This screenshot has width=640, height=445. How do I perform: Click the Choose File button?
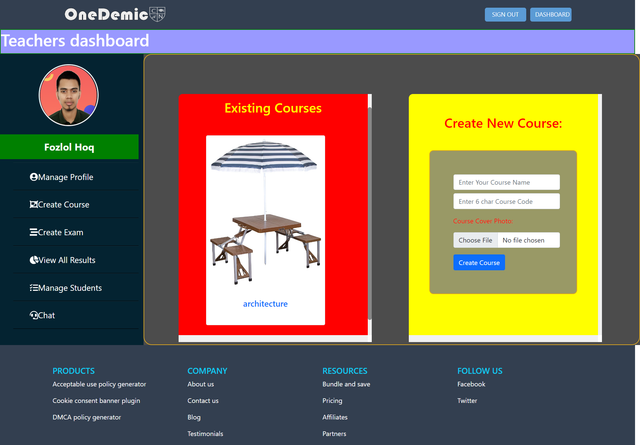[475, 240]
